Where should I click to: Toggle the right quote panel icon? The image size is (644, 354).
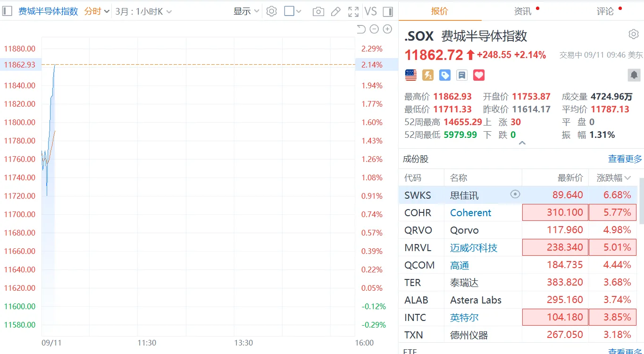point(388,11)
